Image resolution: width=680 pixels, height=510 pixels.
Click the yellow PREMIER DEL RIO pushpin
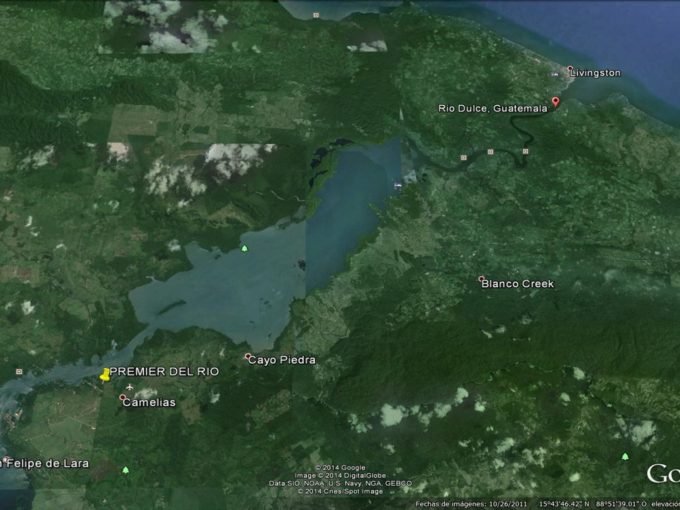point(105,374)
